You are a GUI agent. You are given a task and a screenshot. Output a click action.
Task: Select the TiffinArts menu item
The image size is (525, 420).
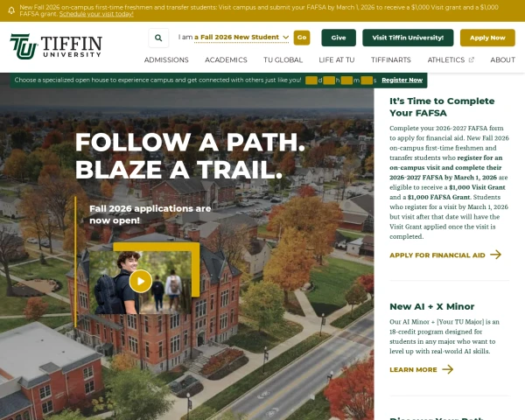391,60
